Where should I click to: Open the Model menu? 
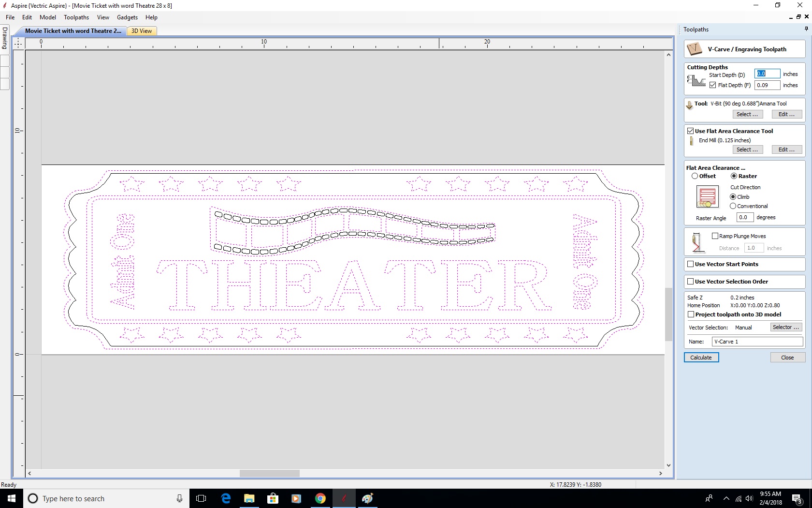48,17
